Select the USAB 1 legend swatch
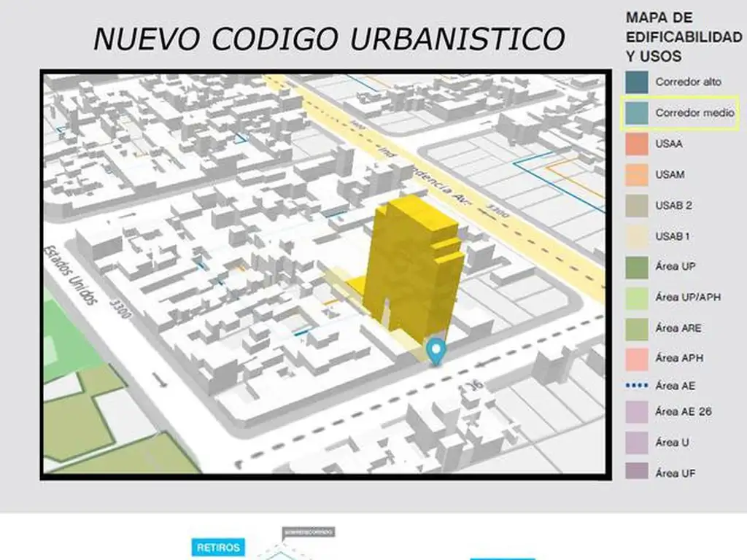The image size is (747, 560). click(x=637, y=236)
